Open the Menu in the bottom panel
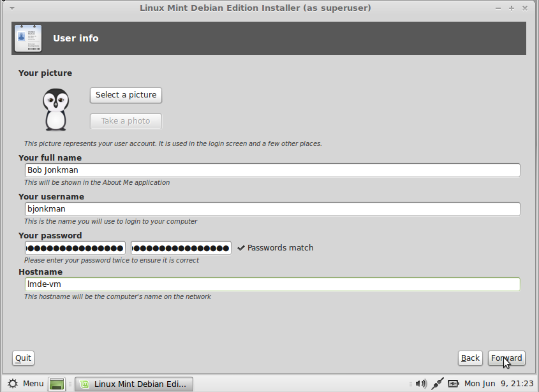 (33, 384)
